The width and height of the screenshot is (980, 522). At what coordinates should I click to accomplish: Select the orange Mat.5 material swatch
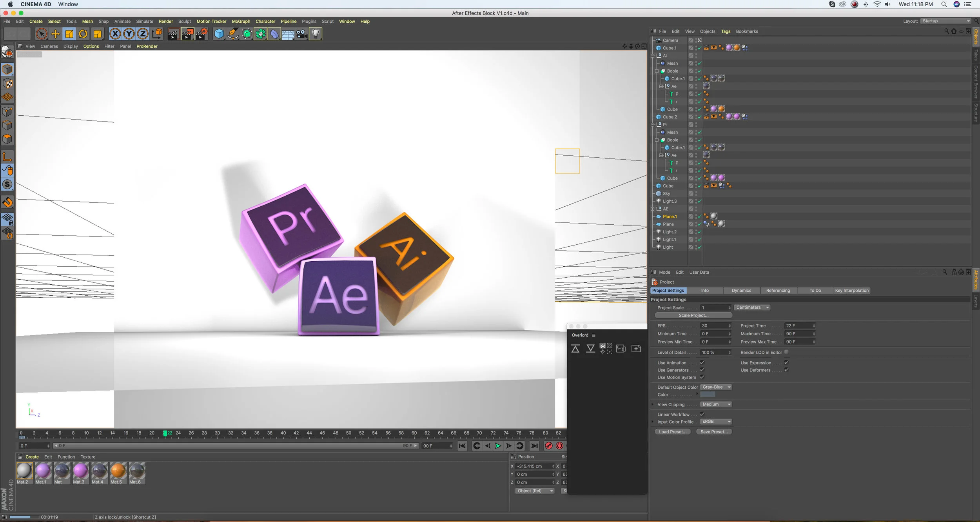tap(118, 471)
